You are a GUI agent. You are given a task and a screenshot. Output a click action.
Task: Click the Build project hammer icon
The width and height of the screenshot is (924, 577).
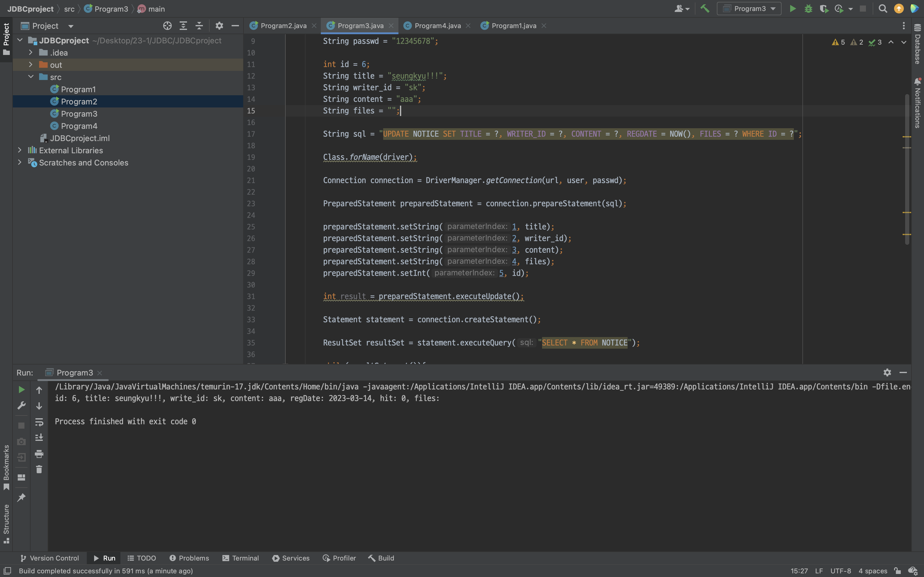click(x=705, y=9)
